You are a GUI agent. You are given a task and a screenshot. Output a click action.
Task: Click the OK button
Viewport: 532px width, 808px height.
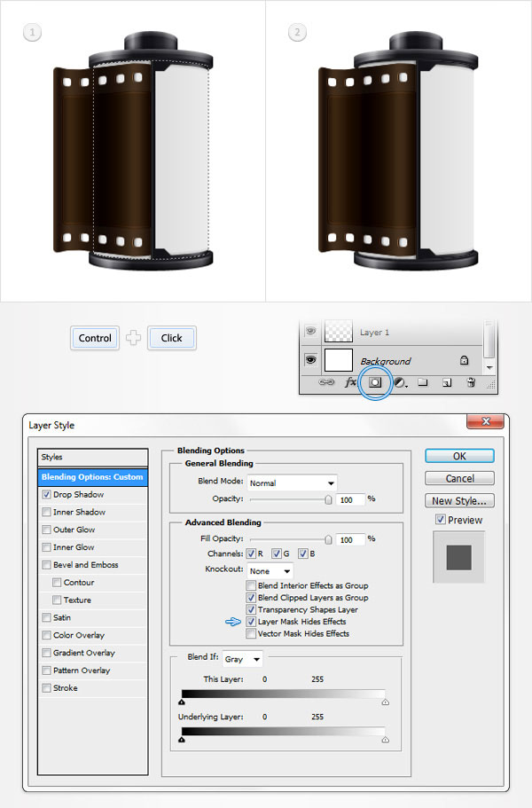tap(459, 456)
